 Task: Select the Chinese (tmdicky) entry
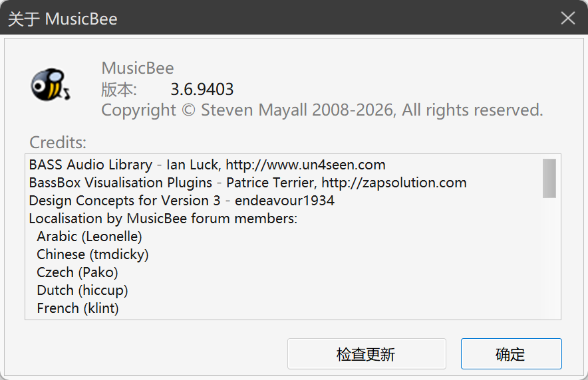click(92, 254)
